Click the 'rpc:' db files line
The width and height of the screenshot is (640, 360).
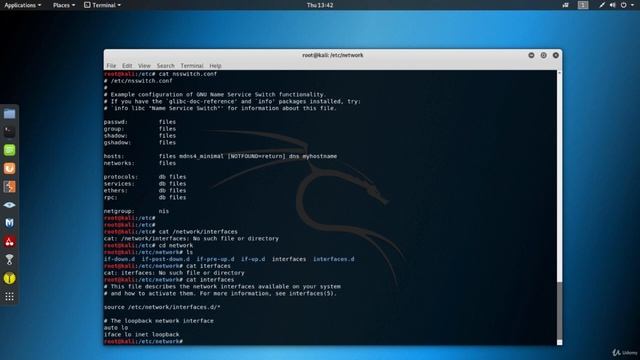coord(145,198)
